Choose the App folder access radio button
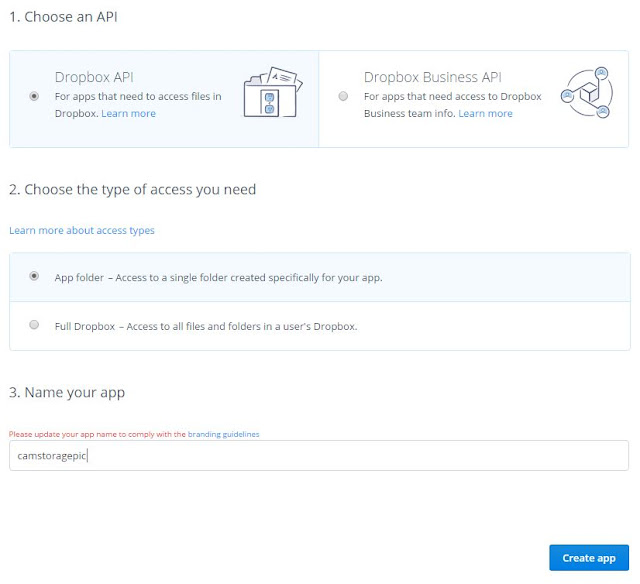This screenshot has width=640, height=584. [x=34, y=276]
